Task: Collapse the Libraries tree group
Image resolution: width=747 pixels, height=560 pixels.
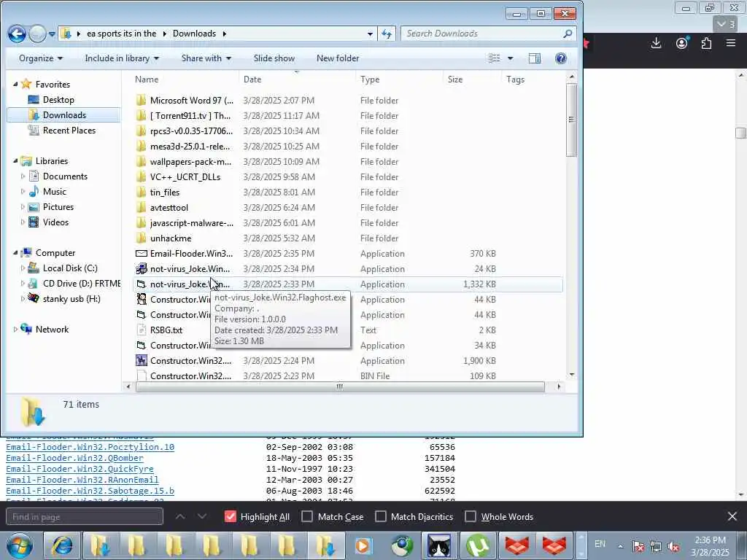Action: 15,161
